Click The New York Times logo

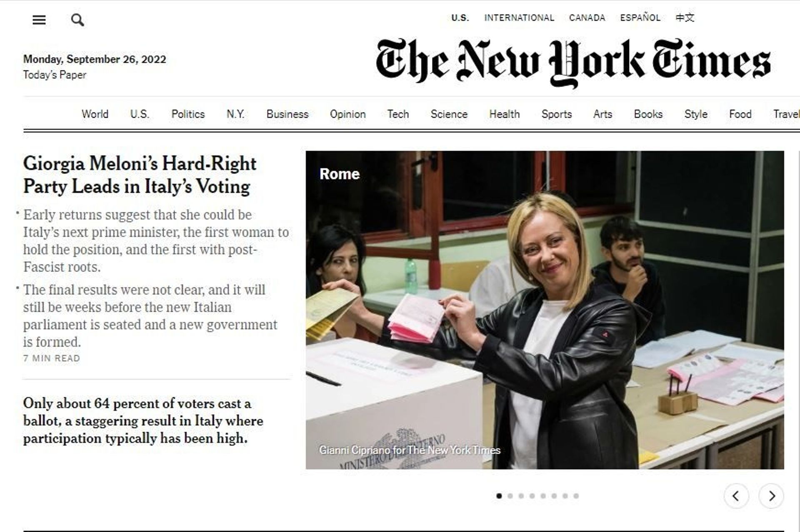pyautogui.click(x=573, y=62)
